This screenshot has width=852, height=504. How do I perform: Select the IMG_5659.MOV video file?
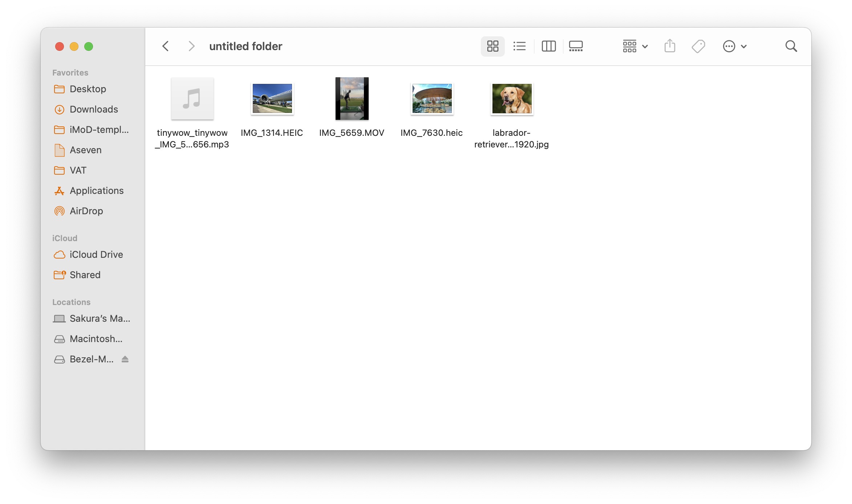coord(352,98)
